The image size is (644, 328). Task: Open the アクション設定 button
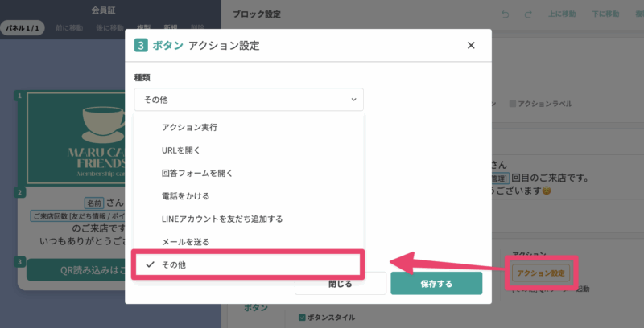(543, 273)
